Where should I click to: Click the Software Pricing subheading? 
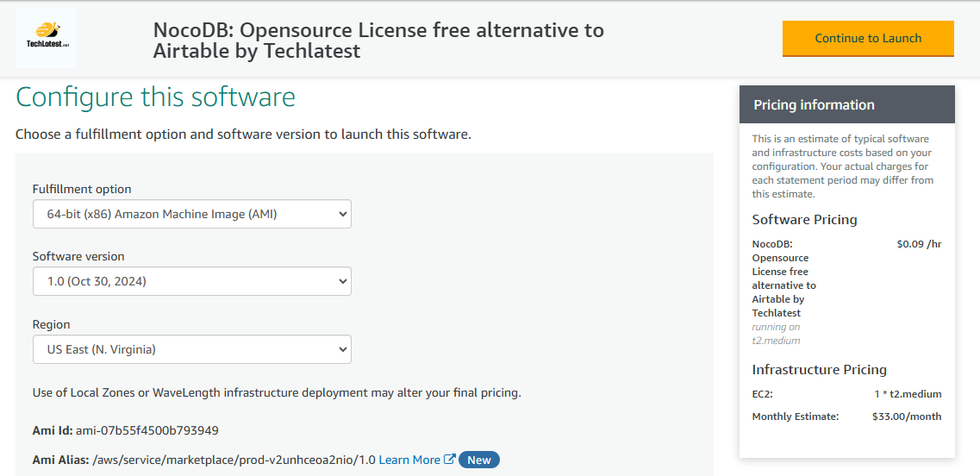[x=804, y=220]
